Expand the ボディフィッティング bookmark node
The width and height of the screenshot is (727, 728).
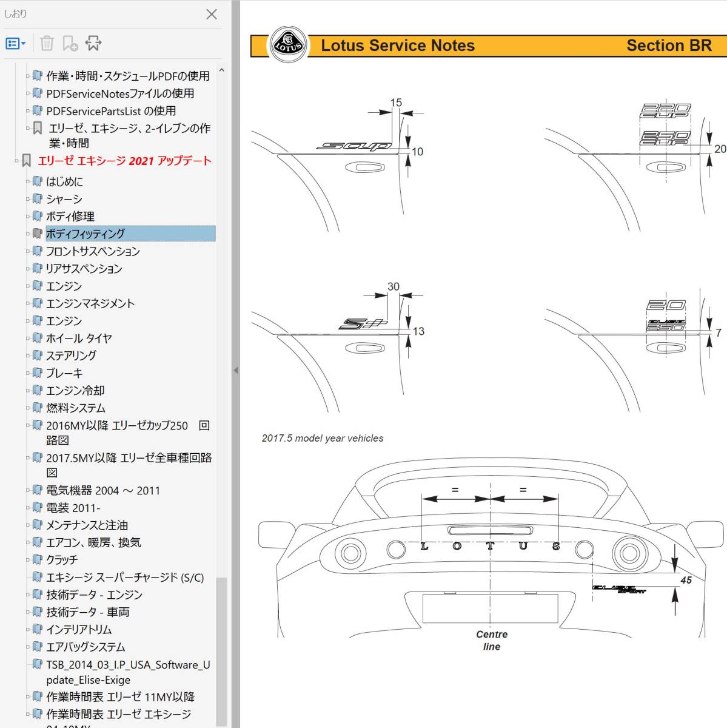point(28,234)
